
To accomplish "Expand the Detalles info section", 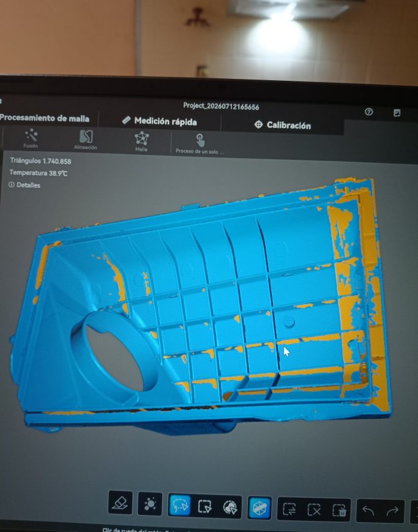I will pyautogui.click(x=24, y=185).
